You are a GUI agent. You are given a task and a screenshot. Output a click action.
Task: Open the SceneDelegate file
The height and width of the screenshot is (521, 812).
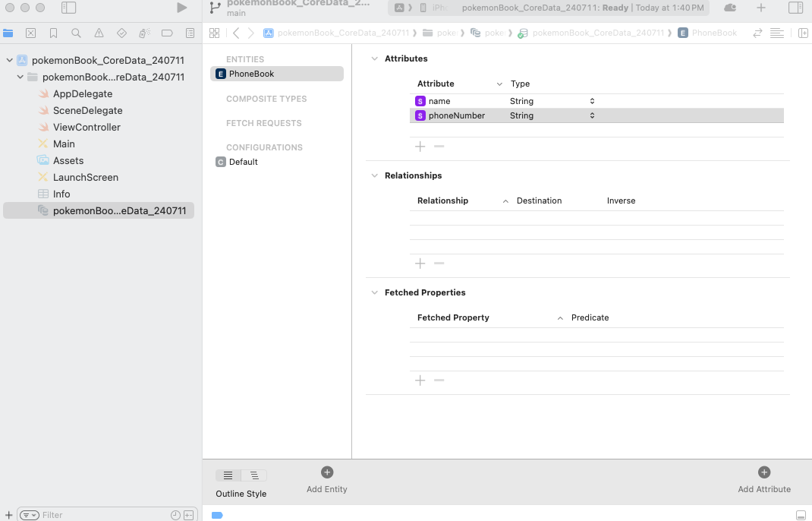88,110
